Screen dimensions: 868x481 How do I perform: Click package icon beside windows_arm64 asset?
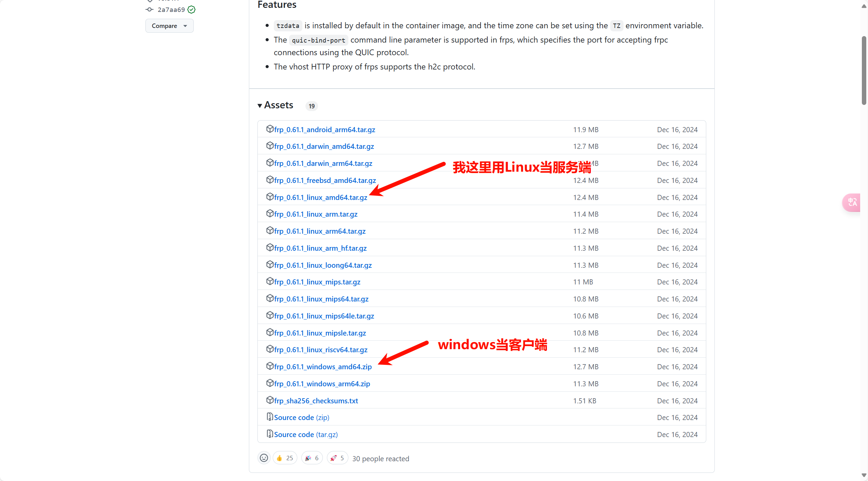(270, 383)
